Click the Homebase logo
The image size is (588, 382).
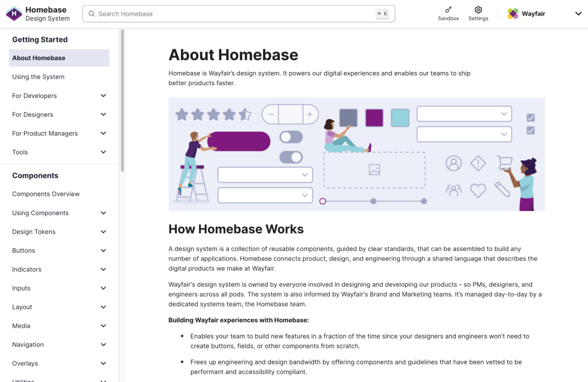(x=14, y=14)
